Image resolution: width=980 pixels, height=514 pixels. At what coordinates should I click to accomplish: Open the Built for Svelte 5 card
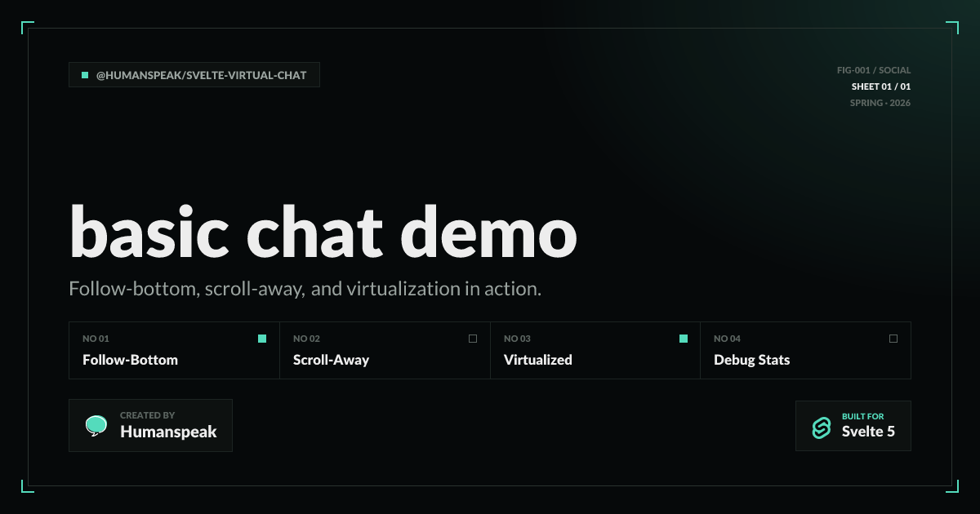click(853, 426)
